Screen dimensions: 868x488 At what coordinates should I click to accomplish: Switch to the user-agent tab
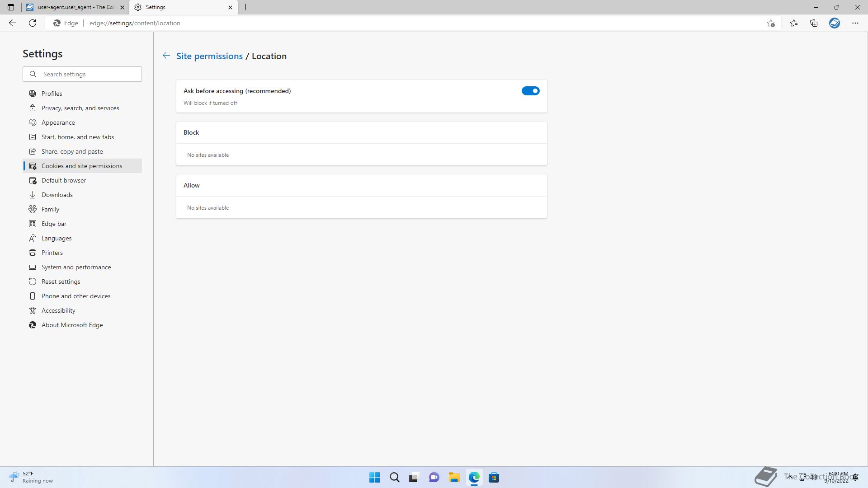click(x=75, y=7)
